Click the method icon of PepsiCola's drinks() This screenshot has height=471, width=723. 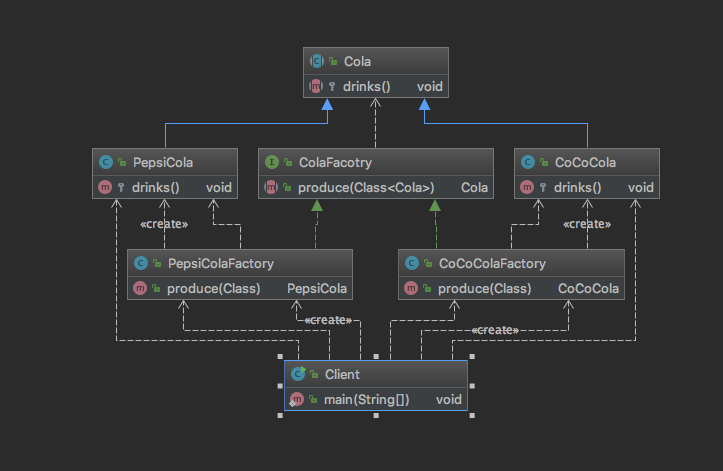click(105, 187)
